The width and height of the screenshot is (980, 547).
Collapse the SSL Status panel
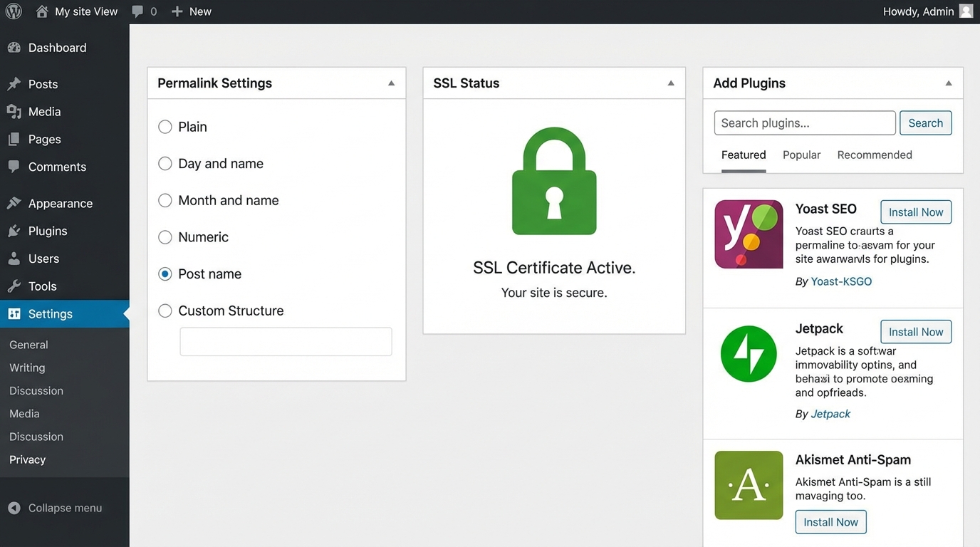point(669,83)
